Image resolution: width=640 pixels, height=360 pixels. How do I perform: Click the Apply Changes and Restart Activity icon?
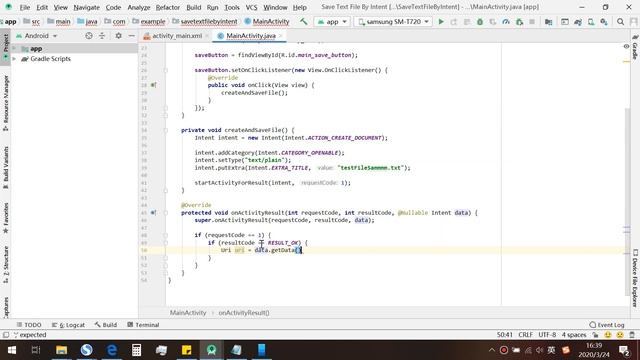tap(453, 22)
